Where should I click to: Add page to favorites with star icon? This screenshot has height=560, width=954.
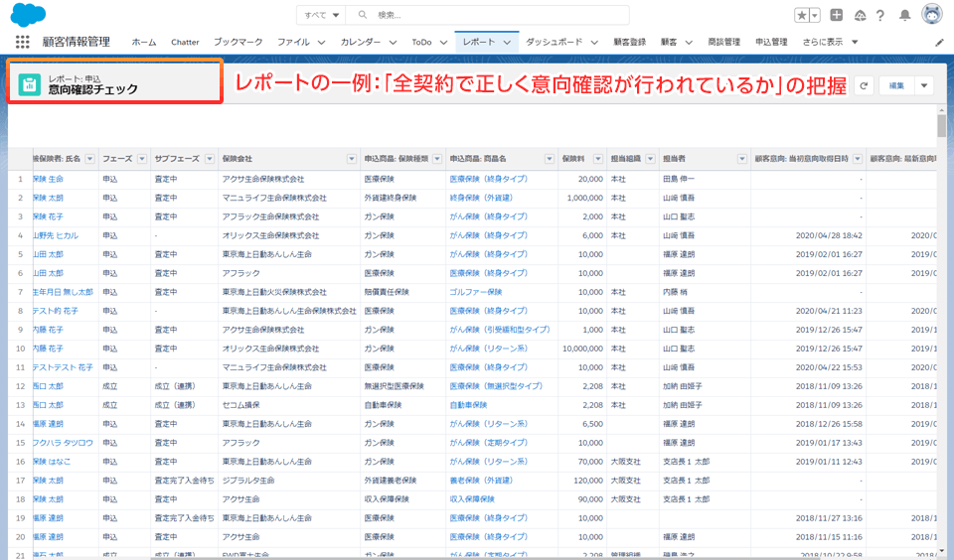pyautogui.click(x=801, y=15)
